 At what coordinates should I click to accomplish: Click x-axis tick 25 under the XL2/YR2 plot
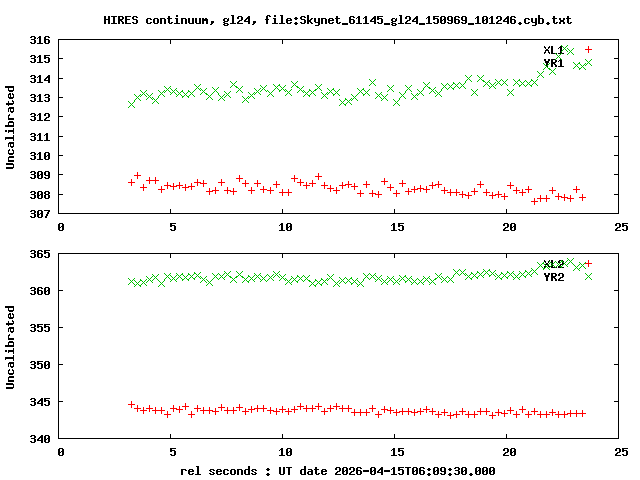point(621,452)
